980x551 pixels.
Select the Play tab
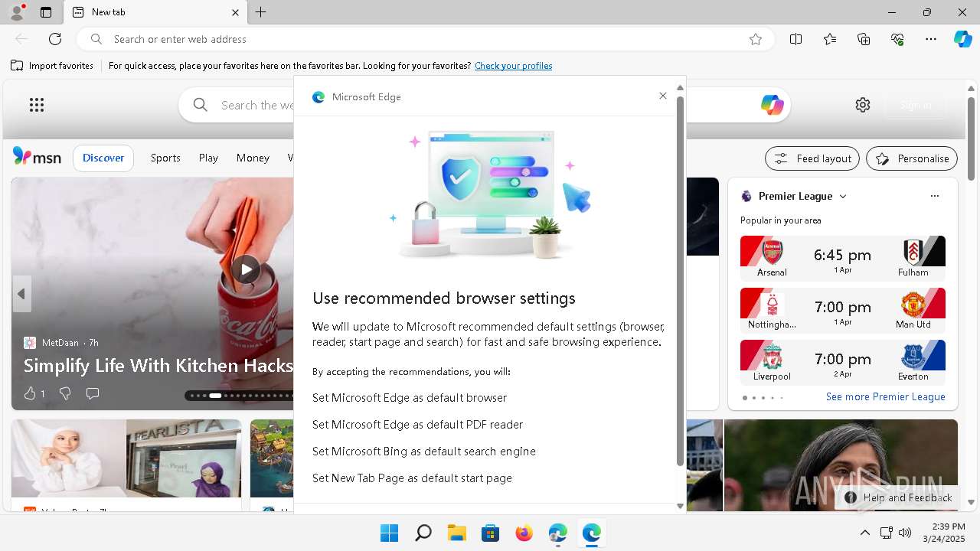coord(208,158)
